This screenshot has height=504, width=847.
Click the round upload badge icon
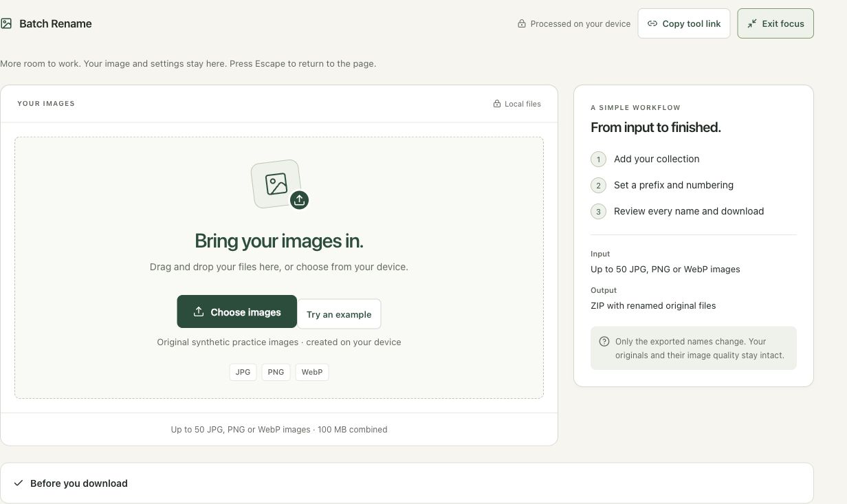[299, 200]
